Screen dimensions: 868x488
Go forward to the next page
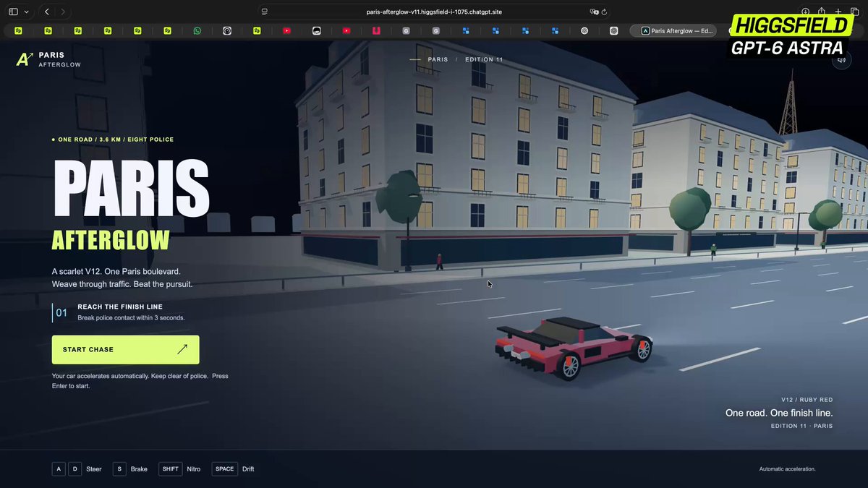click(x=63, y=12)
